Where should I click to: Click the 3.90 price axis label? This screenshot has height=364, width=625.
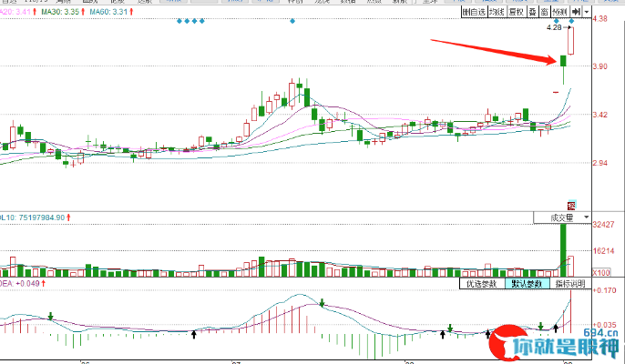click(x=600, y=66)
